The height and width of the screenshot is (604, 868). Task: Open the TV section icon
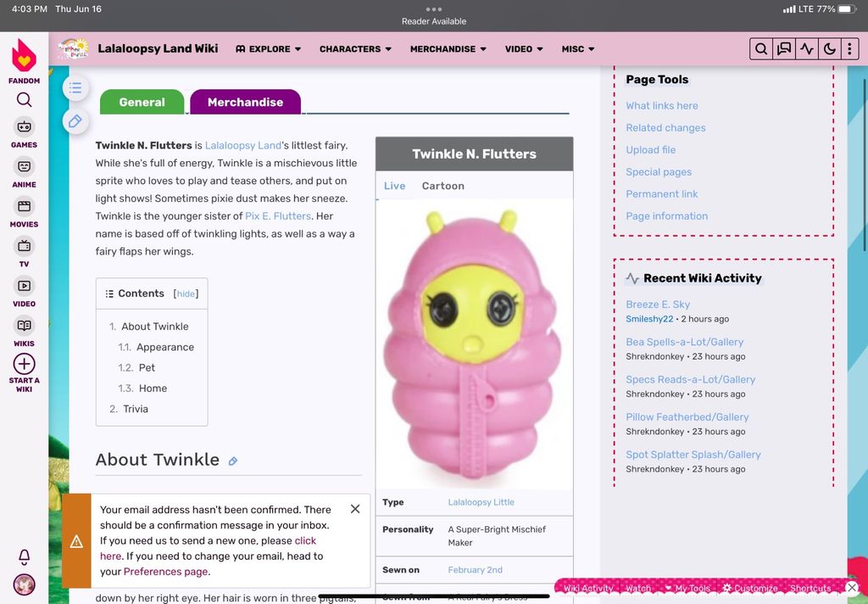pos(25,246)
